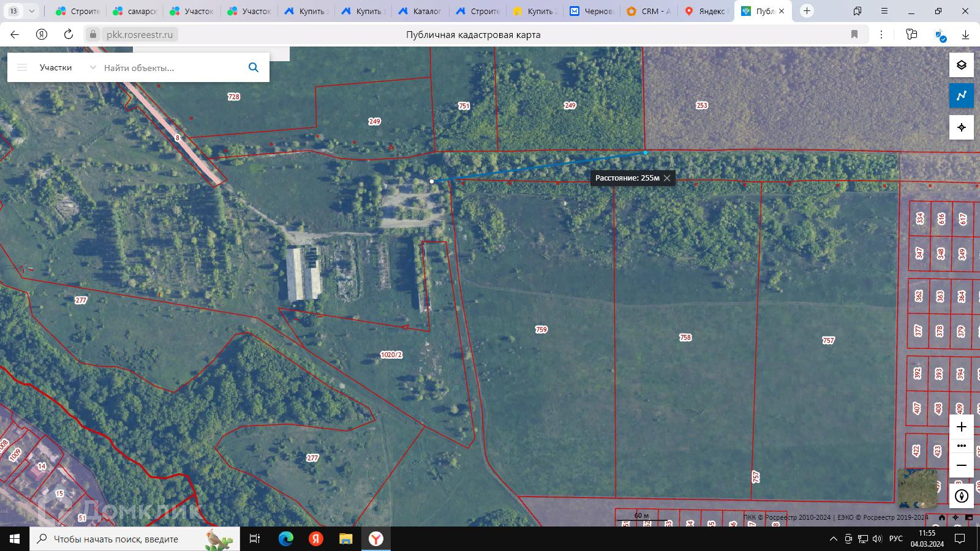
Task: Open the Yandex home button
Action: click(42, 35)
